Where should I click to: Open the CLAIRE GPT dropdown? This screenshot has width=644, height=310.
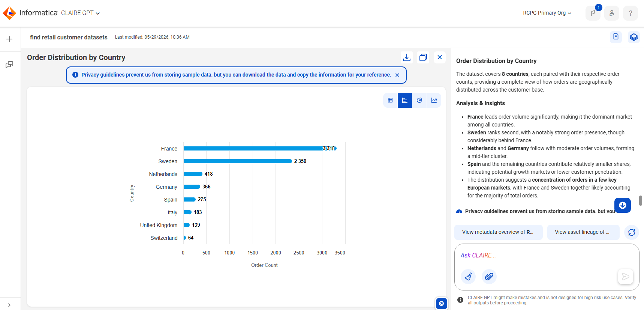80,13
